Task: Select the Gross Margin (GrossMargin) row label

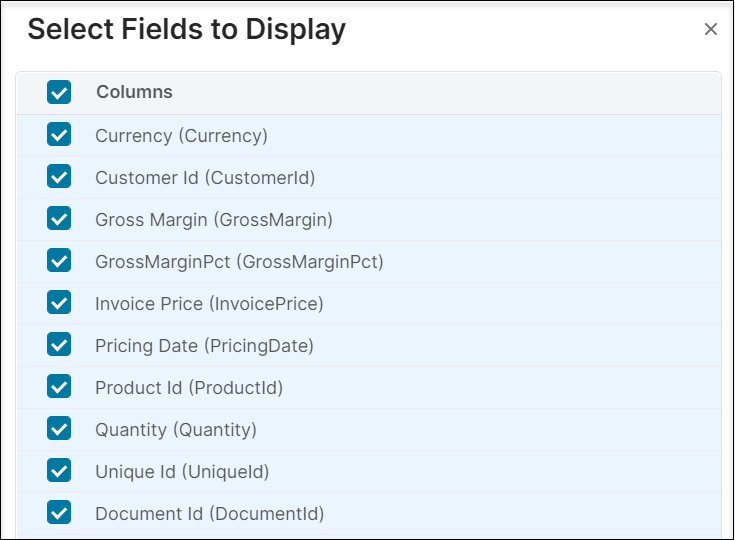Action: click(214, 220)
